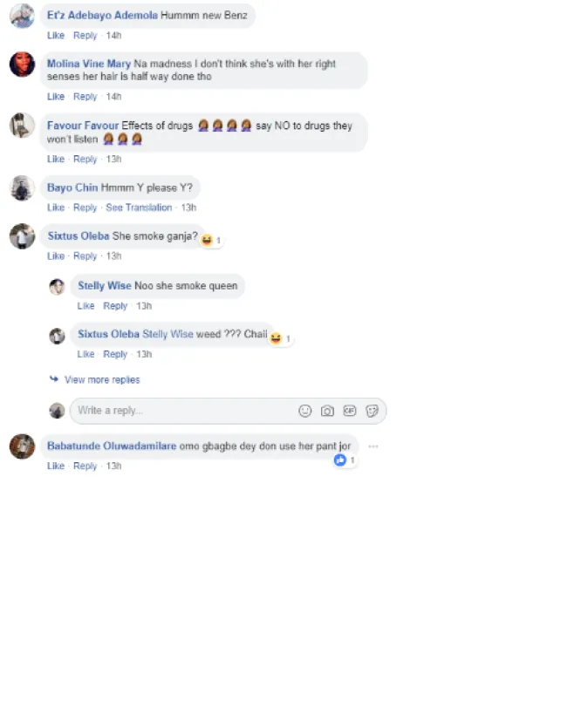Reply to Et'z Adebayo Ademola's comment

(x=85, y=36)
